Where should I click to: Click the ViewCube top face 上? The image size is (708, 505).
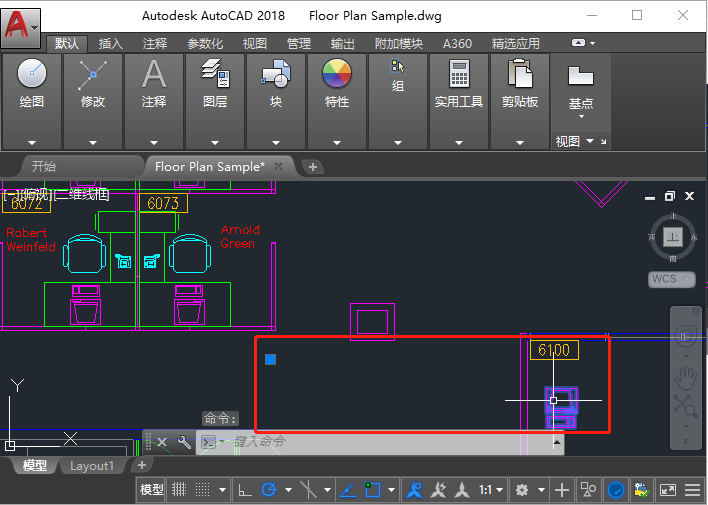(673, 237)
